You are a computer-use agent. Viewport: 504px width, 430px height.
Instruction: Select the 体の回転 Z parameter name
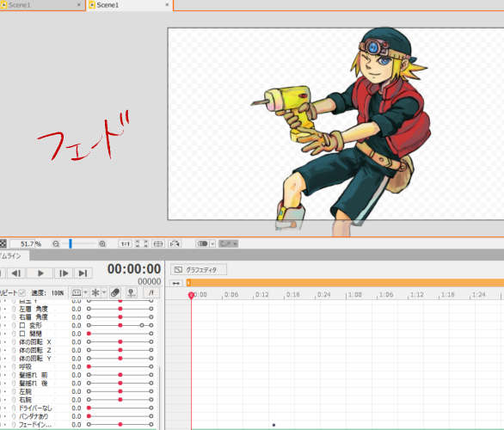(x=35, y=350)
